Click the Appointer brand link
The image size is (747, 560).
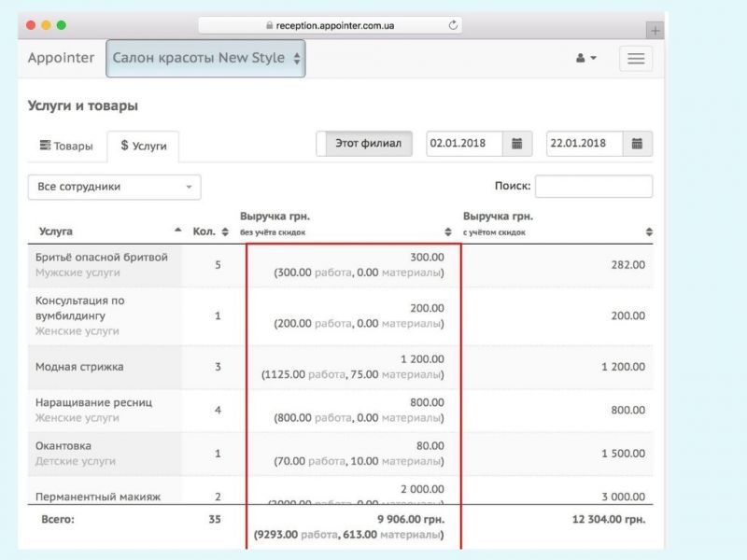pos(61,58)
